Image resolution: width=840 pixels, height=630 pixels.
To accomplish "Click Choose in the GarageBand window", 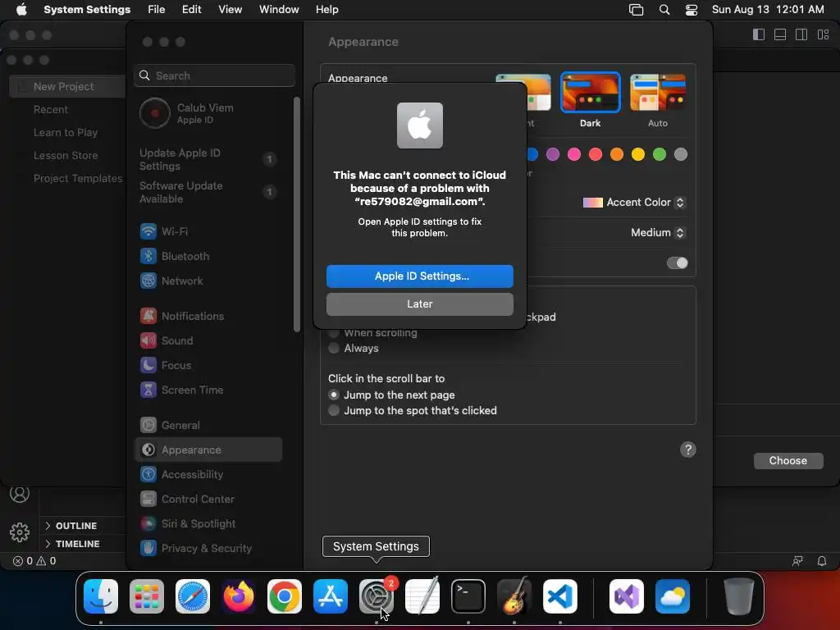I will click(x=788, y=461).
